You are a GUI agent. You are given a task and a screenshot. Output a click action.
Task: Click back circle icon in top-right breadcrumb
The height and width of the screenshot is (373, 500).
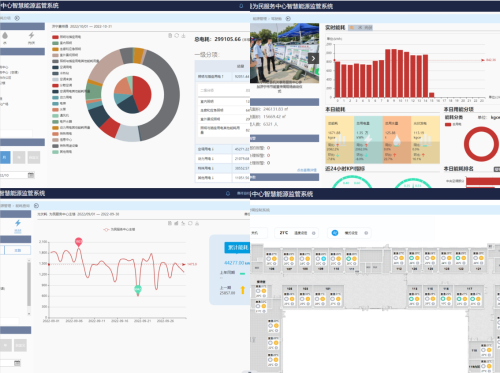288,19
